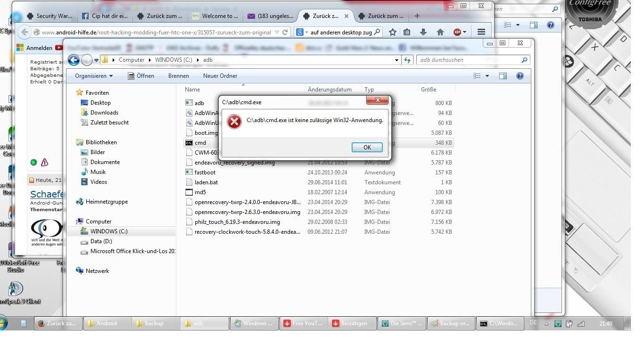
Task: Switch to Android folder taskbar button
Action: pyautogui.click(x=107, y=323)
